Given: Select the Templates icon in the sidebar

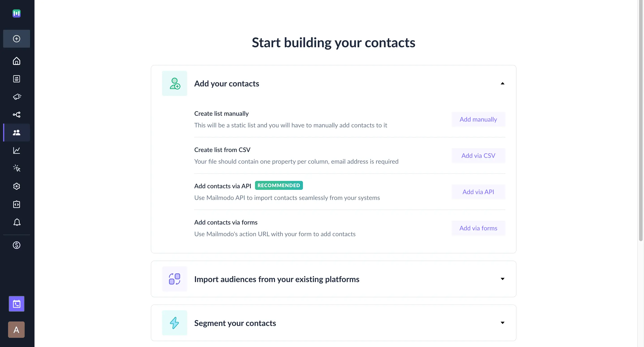Looking at the screenshot, I should 16,79.
